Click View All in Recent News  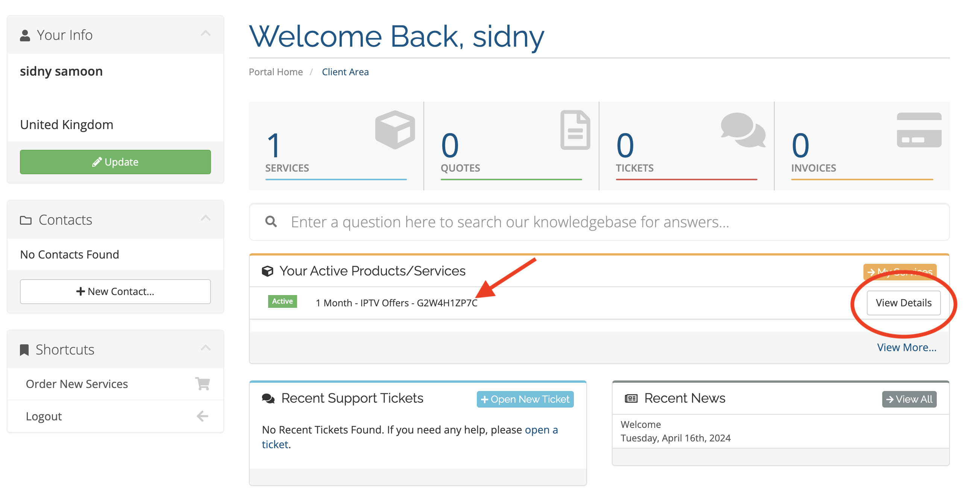click(x=909, y=399)
